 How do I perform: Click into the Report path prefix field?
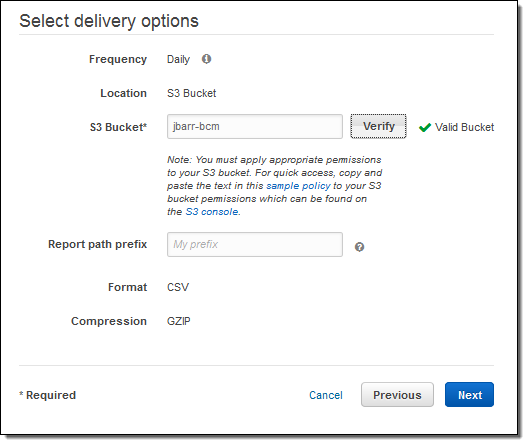(255, 244)
